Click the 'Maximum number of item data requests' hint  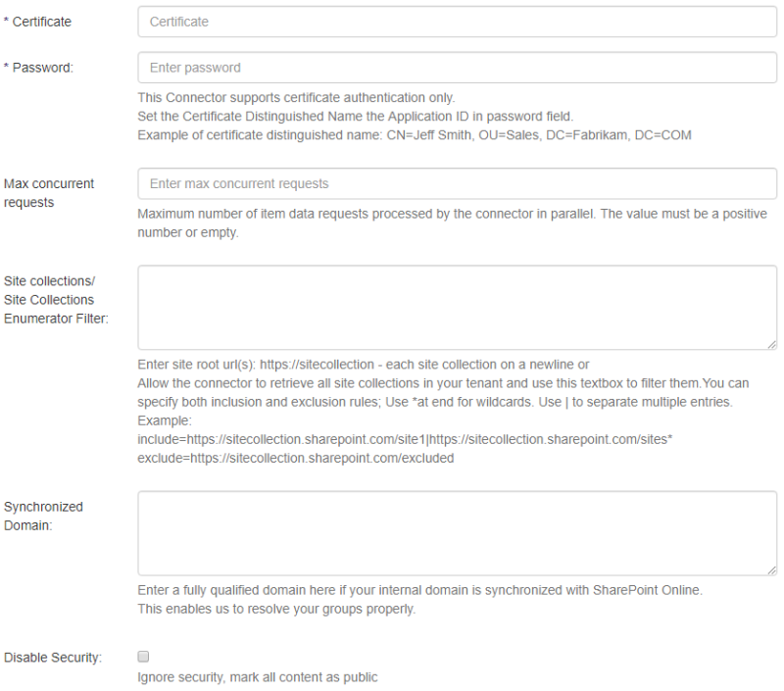pyautogui.click(x=452, y=214)
